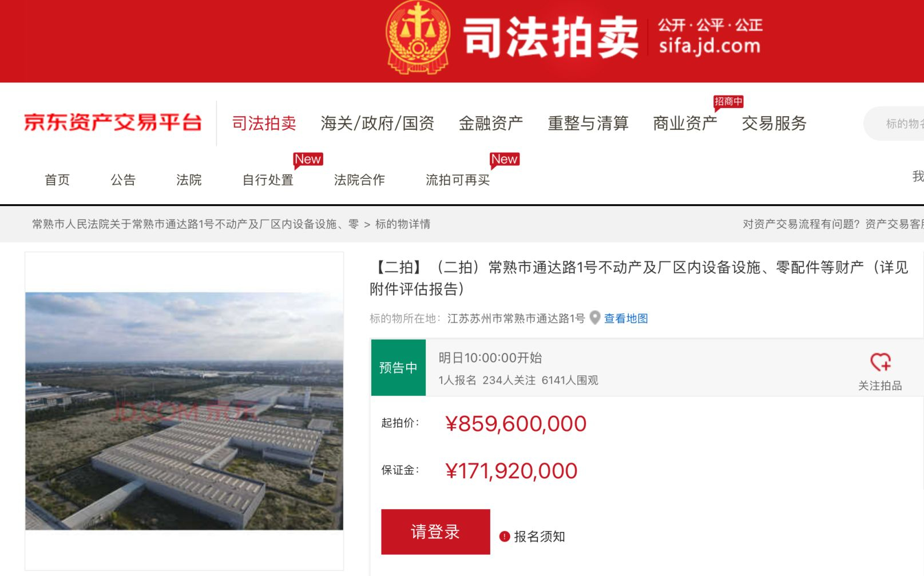Screen dimensions: 924x576
Task: Click the judicial auction emblem logo
Action: (418, 38)
